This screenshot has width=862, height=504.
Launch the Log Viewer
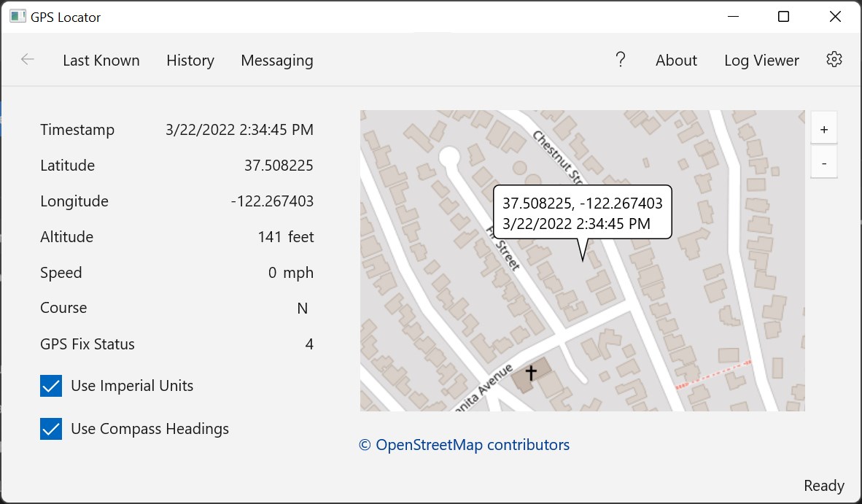click(761, 61)
